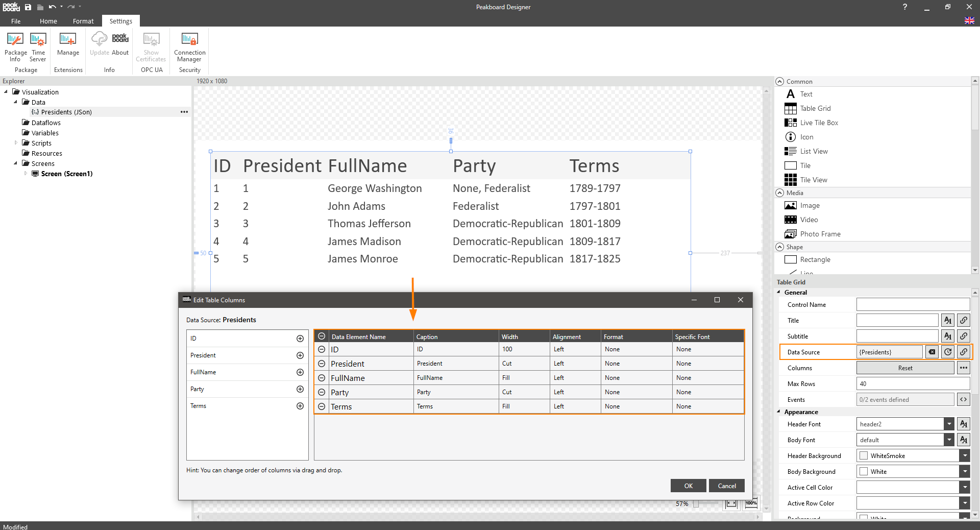Remove all columns via header minus icon
Screen dimensions: 980x530
(322, 336)
